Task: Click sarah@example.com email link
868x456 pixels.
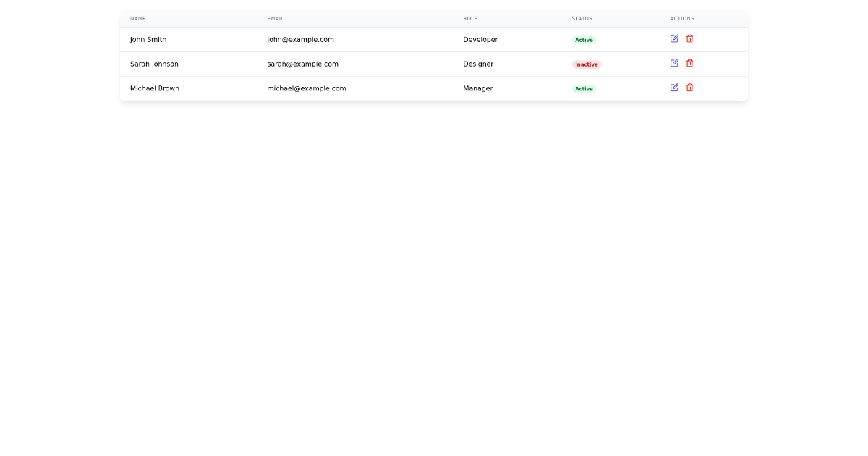Action: click(302, 64)
